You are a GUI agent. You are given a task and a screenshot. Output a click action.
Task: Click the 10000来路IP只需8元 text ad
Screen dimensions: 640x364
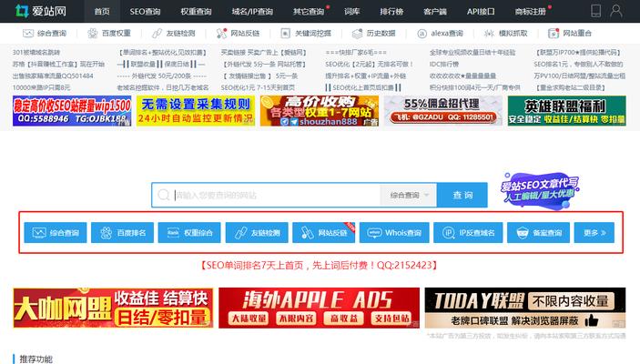[x=41, y=87]
